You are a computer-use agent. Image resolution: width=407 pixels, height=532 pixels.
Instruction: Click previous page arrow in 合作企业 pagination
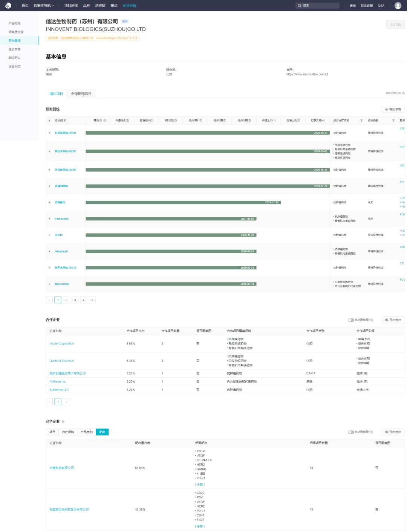(49, 402)
